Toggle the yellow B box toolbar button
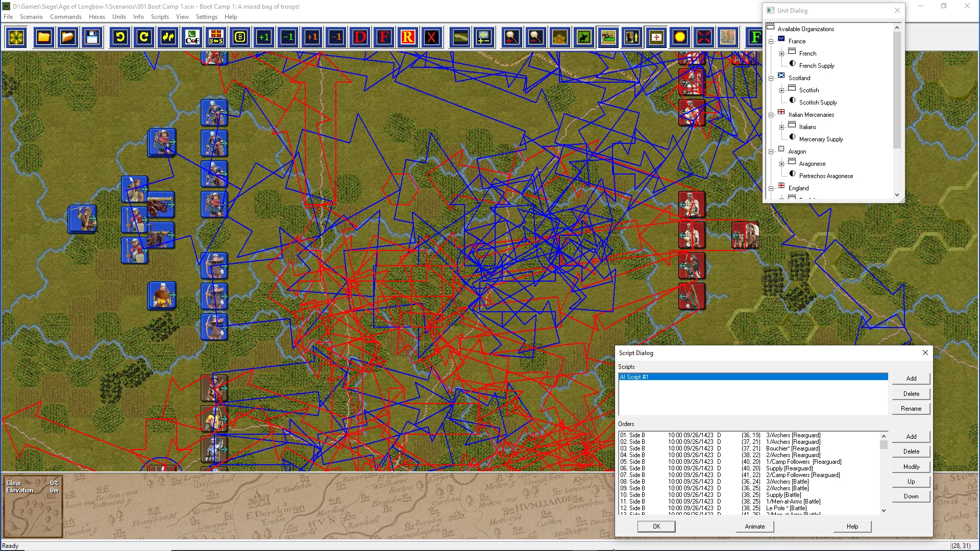The image size is (980, 551). tap(240, 37)
